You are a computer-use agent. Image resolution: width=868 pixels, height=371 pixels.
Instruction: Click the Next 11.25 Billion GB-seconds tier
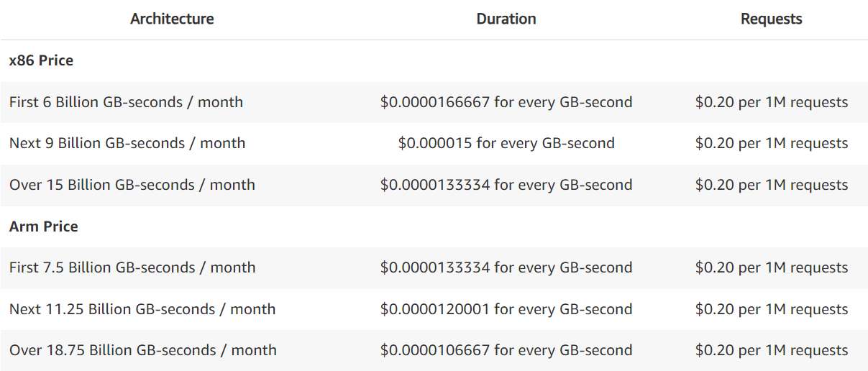[x=142, y=309]
